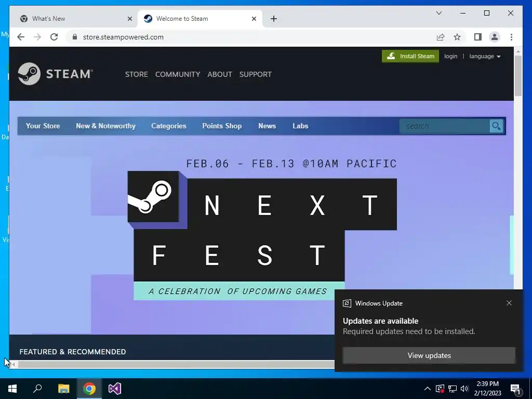Go to the Points Shop
Image resolution: width=532 pixels, height=399 pixels.
coord(222,126)
